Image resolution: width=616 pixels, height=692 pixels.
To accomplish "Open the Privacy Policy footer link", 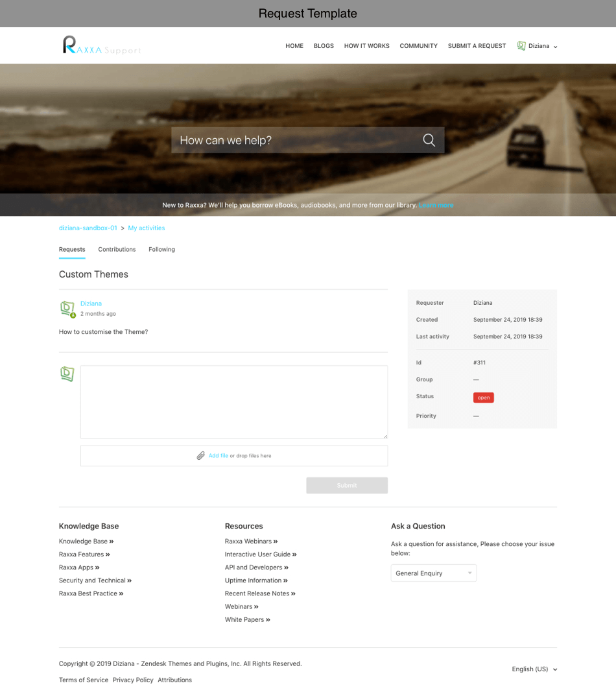I will [133, 680].
